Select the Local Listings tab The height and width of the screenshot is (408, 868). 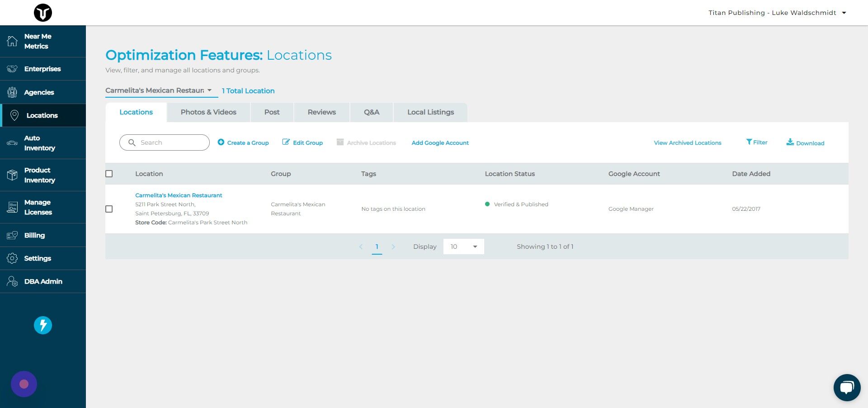click(x=430, y=112)
